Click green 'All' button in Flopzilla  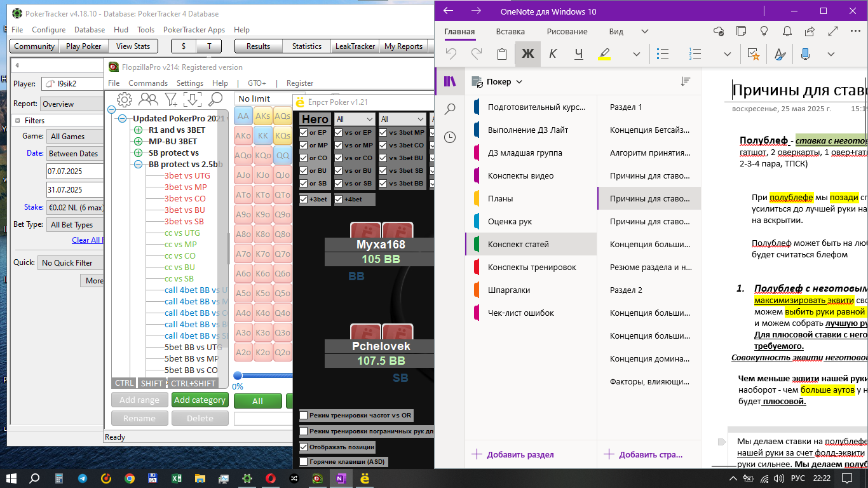pos(257,401)
